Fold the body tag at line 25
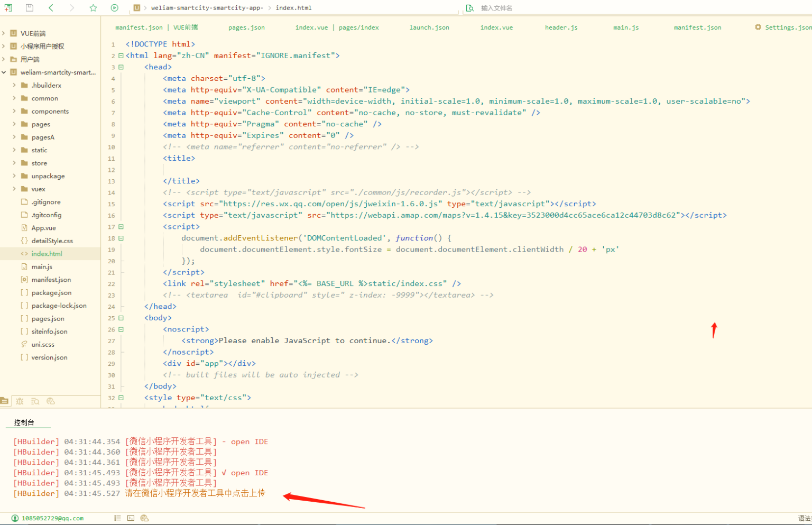 click(121, 318)
